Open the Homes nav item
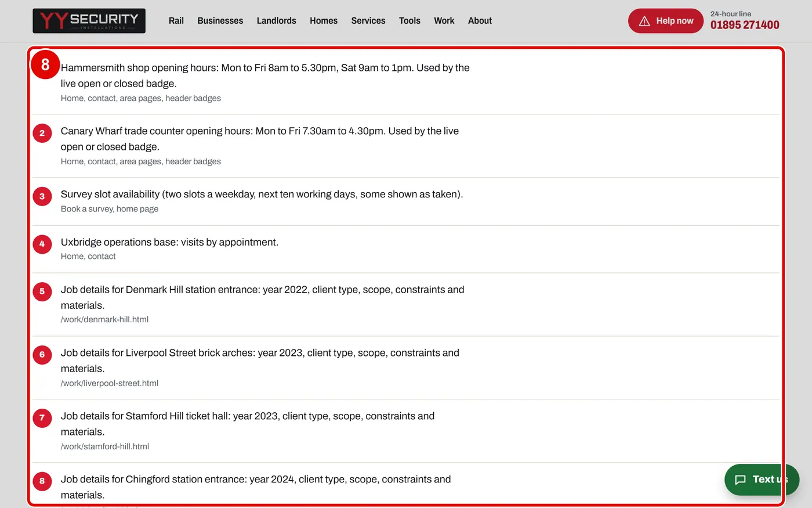 coord(324,21)
